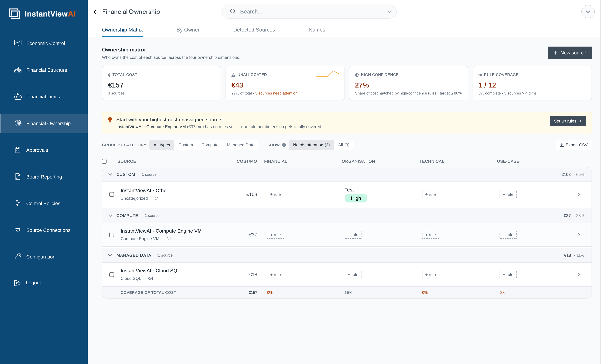Open the search box dropdown arrow

point(390,11)
